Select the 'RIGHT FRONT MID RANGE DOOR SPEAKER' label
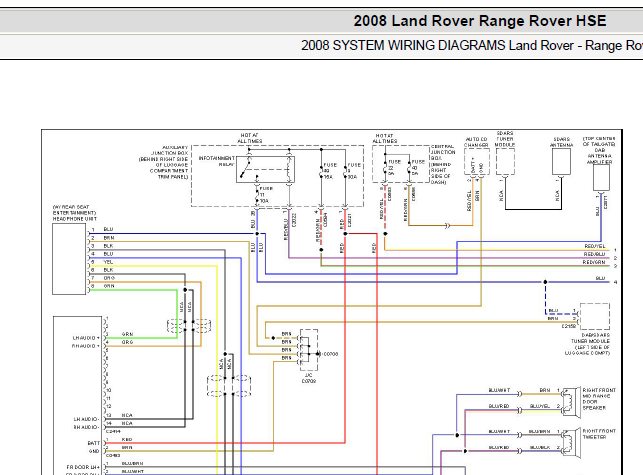 pyautogui.click(x=599, y=399)
